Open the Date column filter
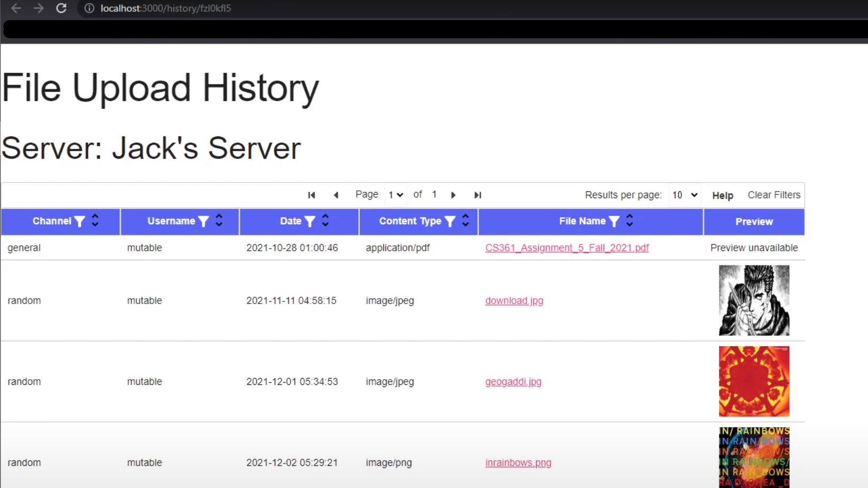This screenshot has width=868, height=488. 310,221
